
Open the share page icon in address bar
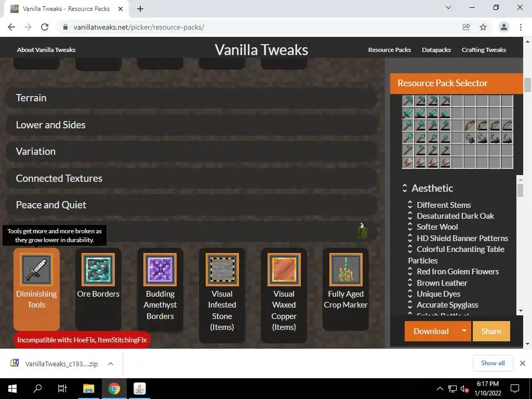(467, 27)
